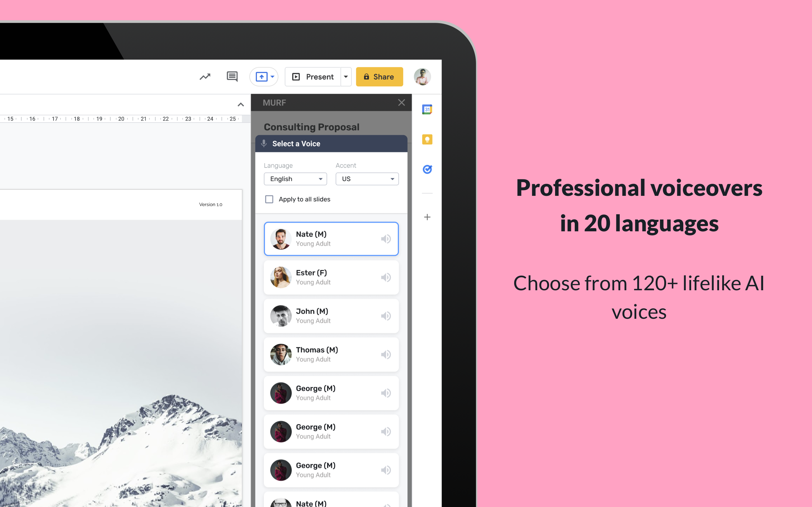Image resolution: width=812 pixels, height=507 pixels.
Task: Click the add new slide plus icon
Action: point(426,217)
